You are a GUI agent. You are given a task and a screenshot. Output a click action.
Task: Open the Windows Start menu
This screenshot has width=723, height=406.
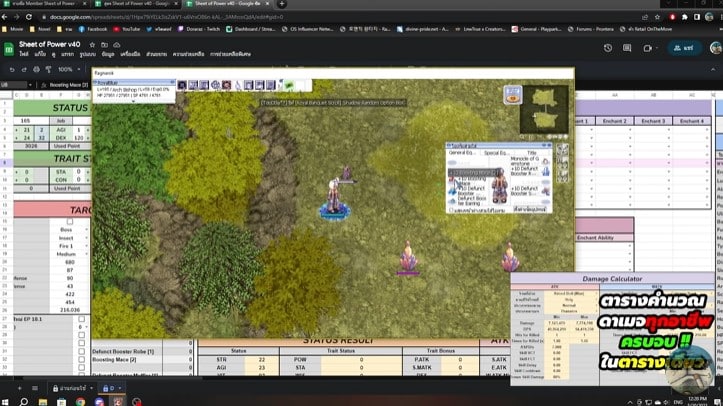tap(5, 402)
